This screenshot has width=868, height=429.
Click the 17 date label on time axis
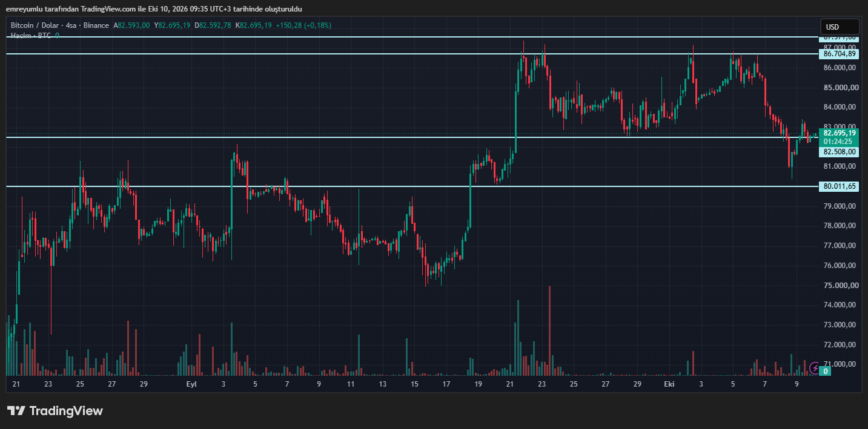pos(446,384)
